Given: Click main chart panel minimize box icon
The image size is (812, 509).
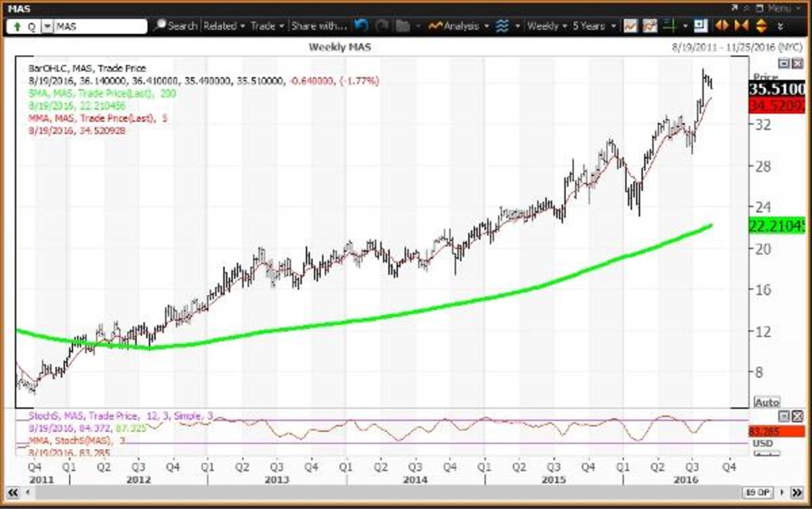Looking at the screenshot, I should [x=784, y=64].
